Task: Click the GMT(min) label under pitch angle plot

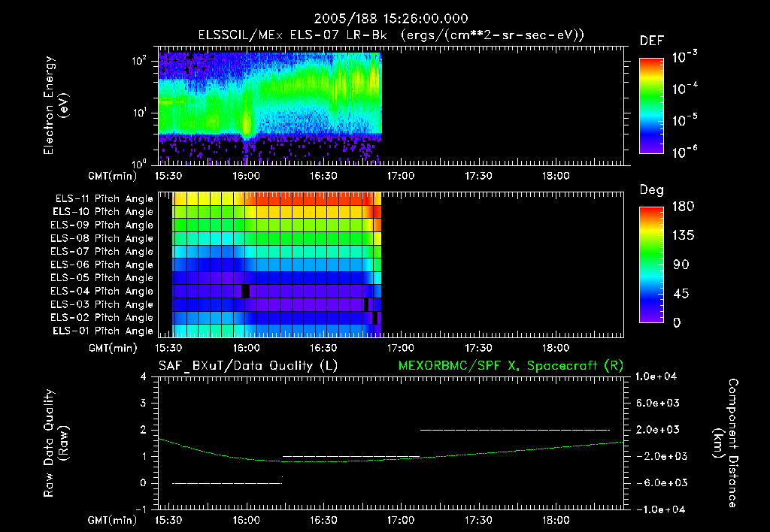Action: point(113,349)
